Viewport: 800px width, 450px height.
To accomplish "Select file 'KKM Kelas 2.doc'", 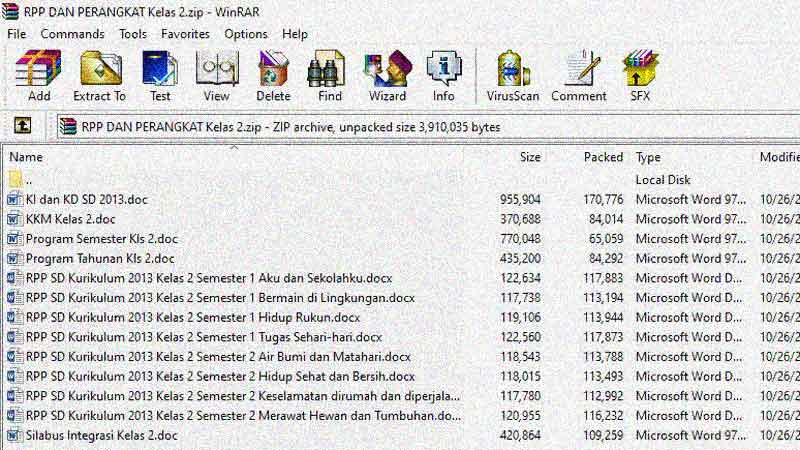I will [70, 219].
